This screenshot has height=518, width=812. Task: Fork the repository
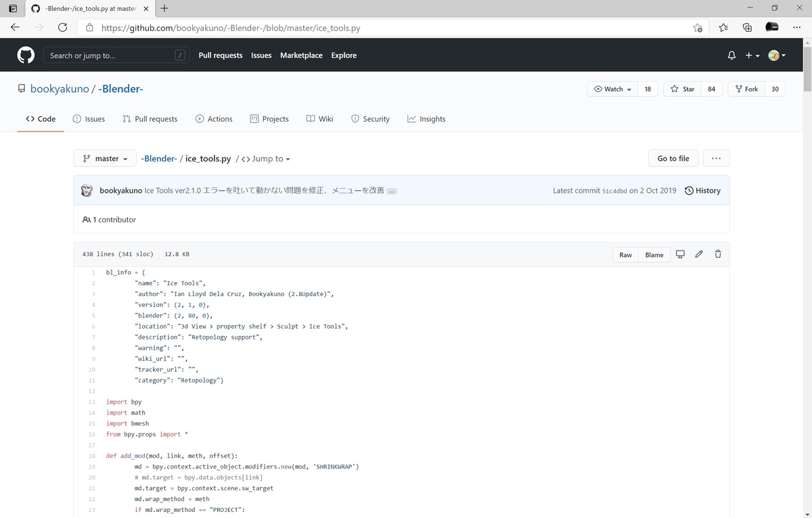(x=746, y=89)
